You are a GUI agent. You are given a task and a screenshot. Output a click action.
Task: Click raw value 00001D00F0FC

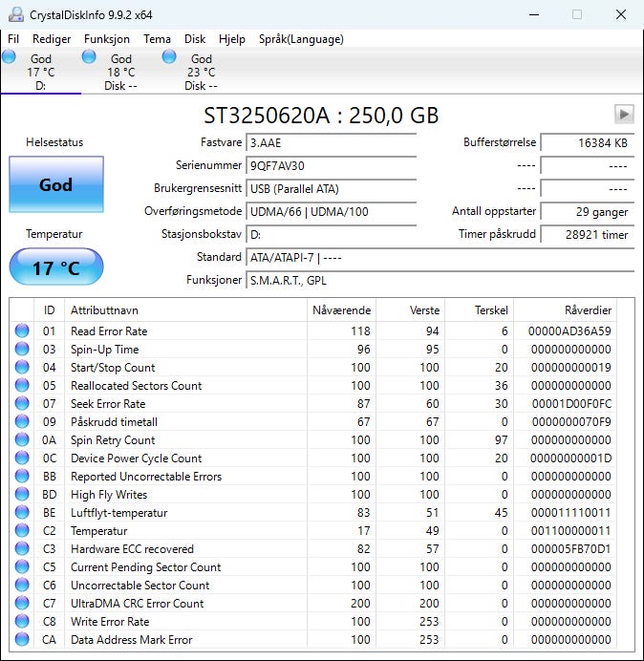point(571,403)
